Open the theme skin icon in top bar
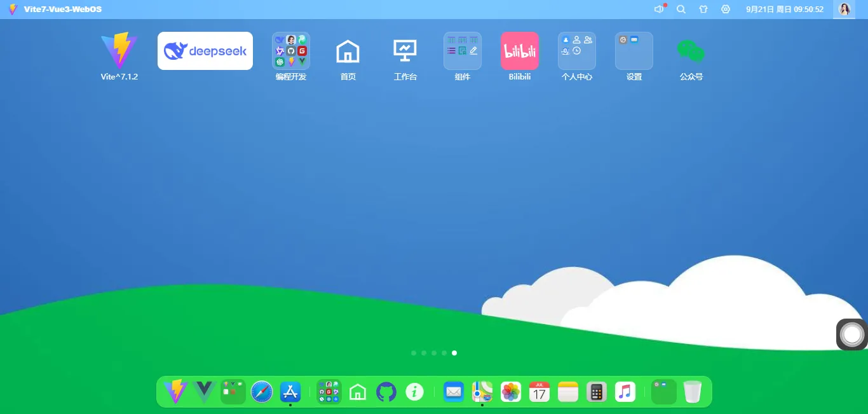Screen dimensions: 868x414 (x=703, y=9)
